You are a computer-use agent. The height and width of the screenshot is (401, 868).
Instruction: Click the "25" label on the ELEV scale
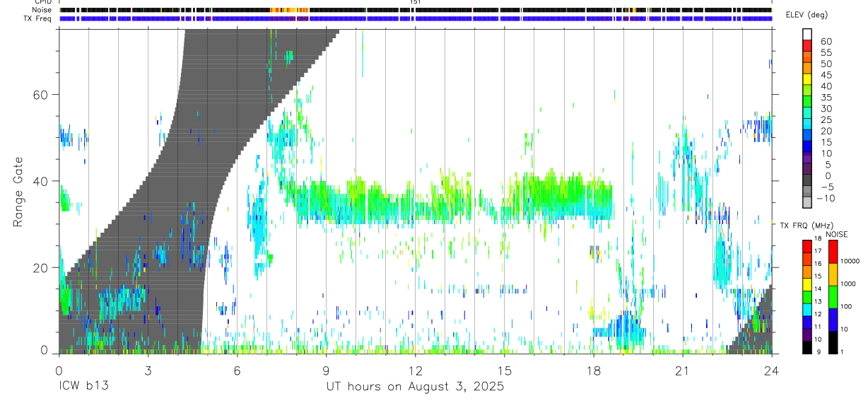[x=826, y=120]
